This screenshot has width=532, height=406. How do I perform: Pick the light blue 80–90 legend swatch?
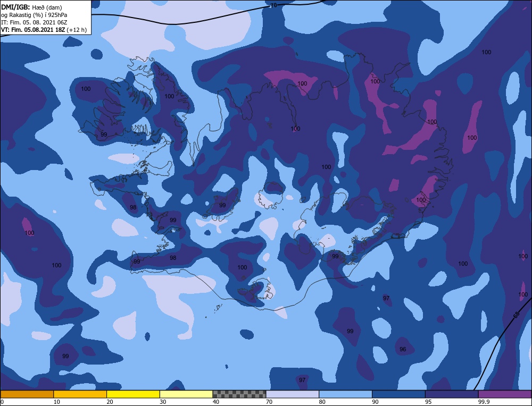pyautogui.click(x=345, y=394)
